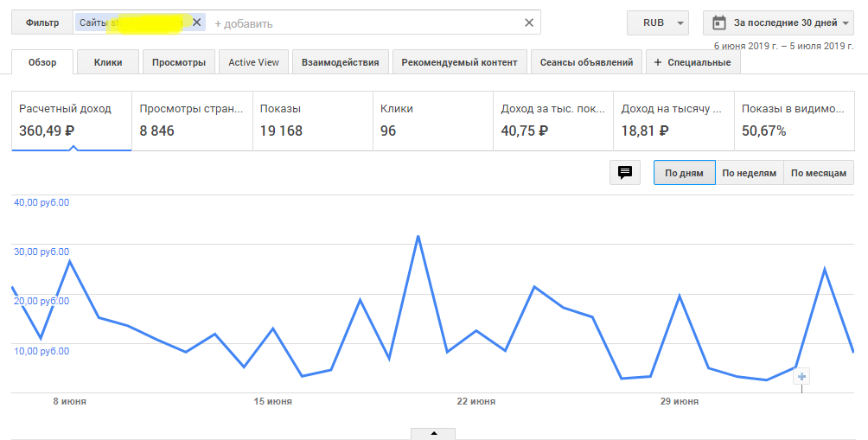Click the + Специальные tab
The width and height of the screenshot is (868, 440).
point(692,62)
